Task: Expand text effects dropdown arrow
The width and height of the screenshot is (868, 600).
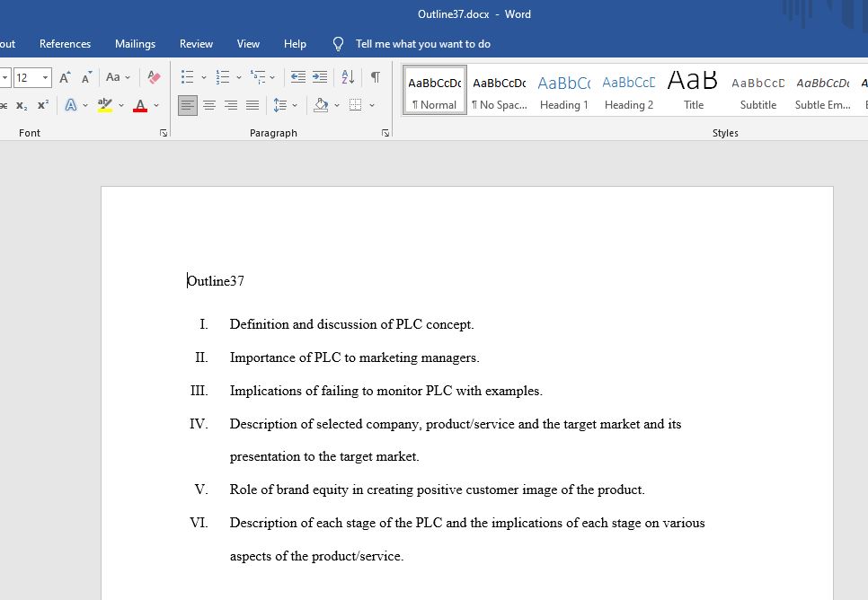Action: [85, 105]
